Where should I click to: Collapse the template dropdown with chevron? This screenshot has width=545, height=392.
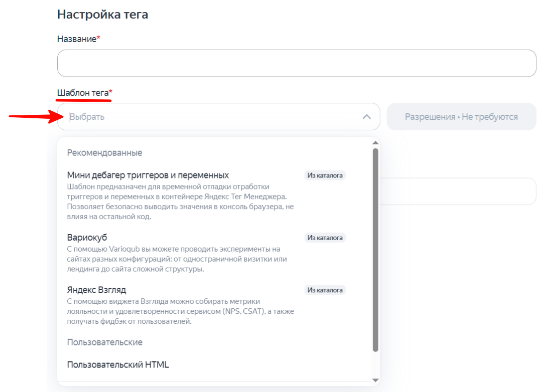[x=367, y=117]
